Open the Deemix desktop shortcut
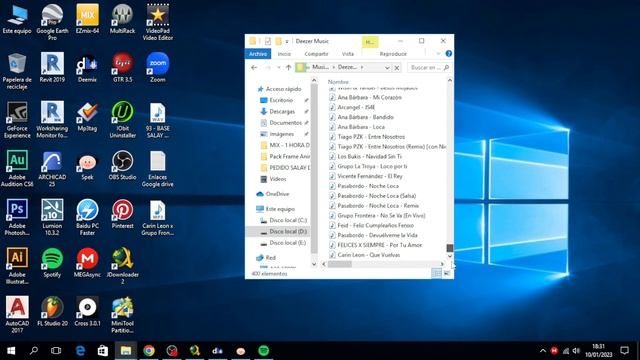 click(87, 68)
